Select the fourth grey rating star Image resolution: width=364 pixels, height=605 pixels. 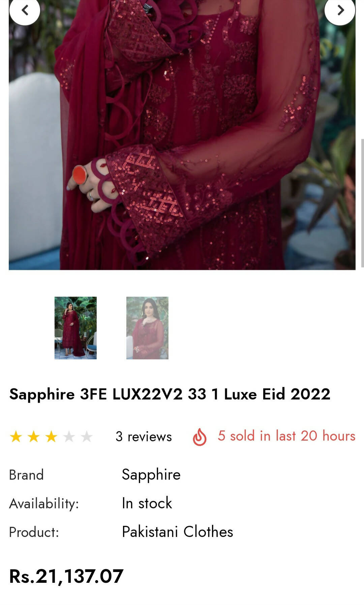coord(69,437)
